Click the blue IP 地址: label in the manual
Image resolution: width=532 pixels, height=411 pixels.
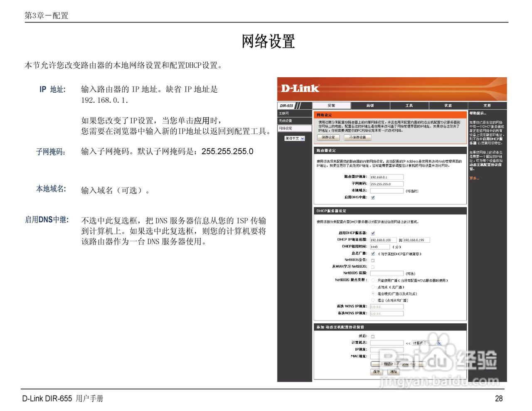52,89
